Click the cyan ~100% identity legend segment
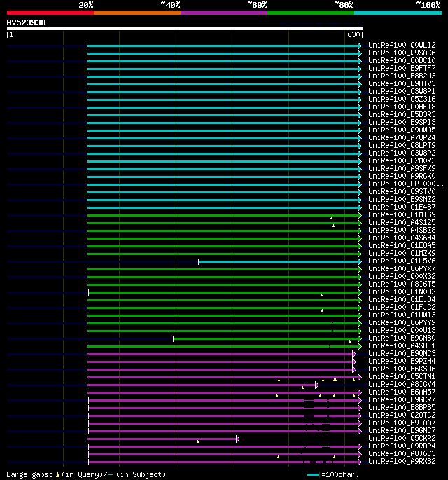 click(x=398, y=13)
